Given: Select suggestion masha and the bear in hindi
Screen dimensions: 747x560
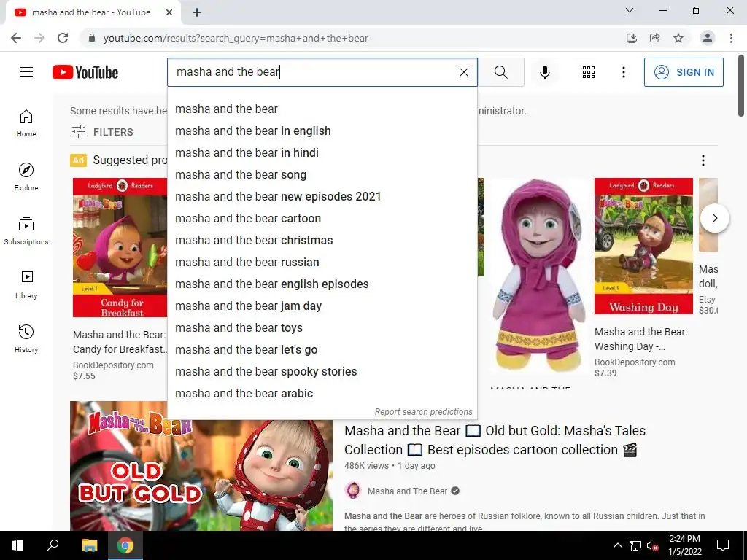Looking at the screenshot, I should pyautogui.click(x=322, y=153).
